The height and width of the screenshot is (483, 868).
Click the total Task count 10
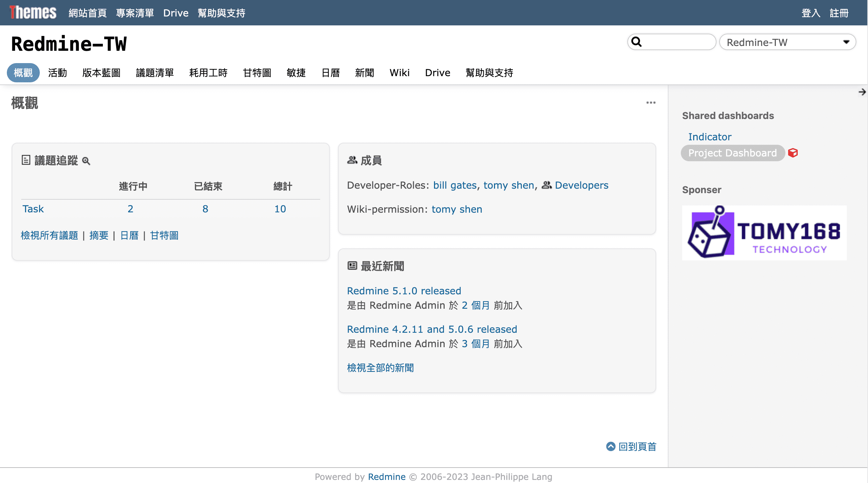coord(280,209)
